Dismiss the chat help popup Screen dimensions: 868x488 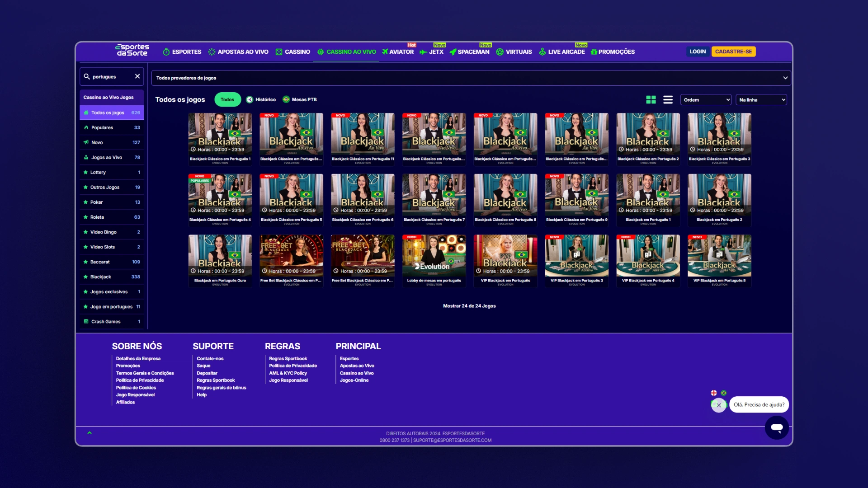click(718, 405)
